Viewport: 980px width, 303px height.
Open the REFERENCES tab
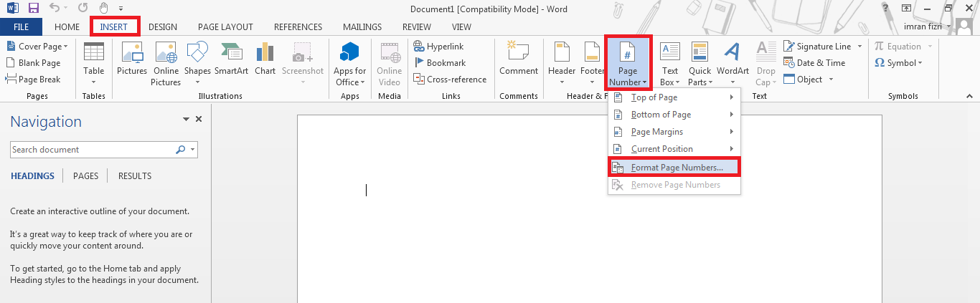click(x=298, y=27)
